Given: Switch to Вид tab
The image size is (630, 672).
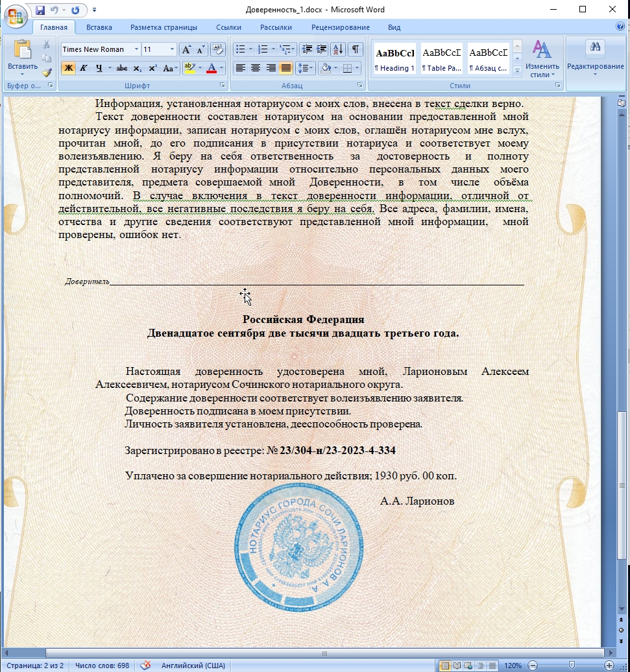Looking at the screenshot, I should pyautogui.click(x=394, y=27).
